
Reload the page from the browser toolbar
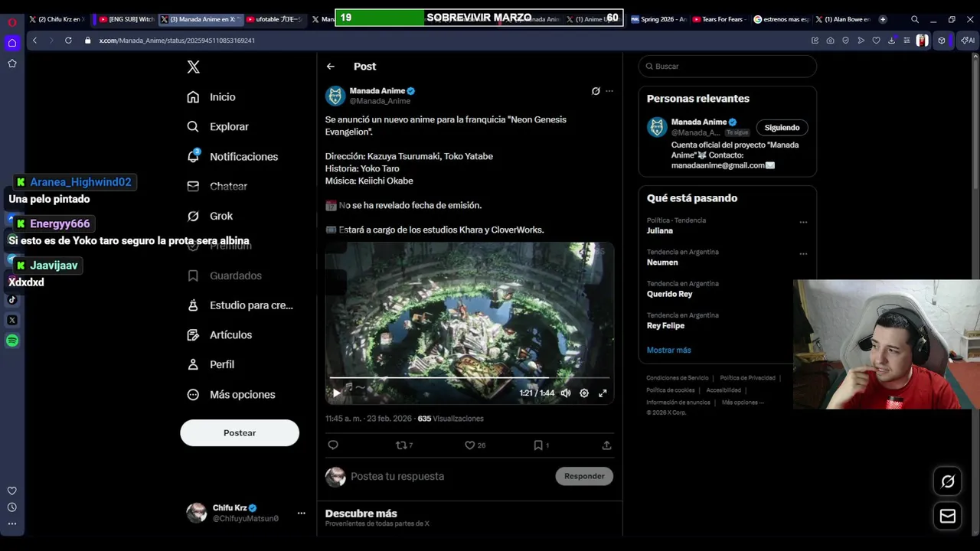(68, 40)
